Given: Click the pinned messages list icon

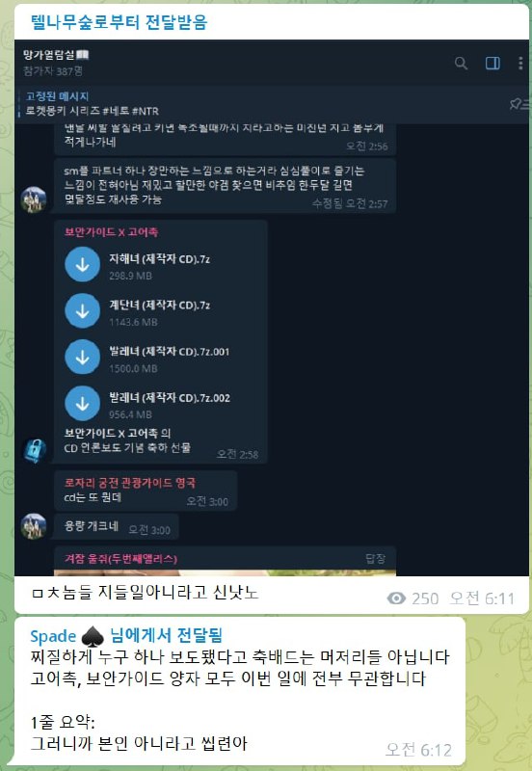Looking at the screenshot, I should [519, 104].
